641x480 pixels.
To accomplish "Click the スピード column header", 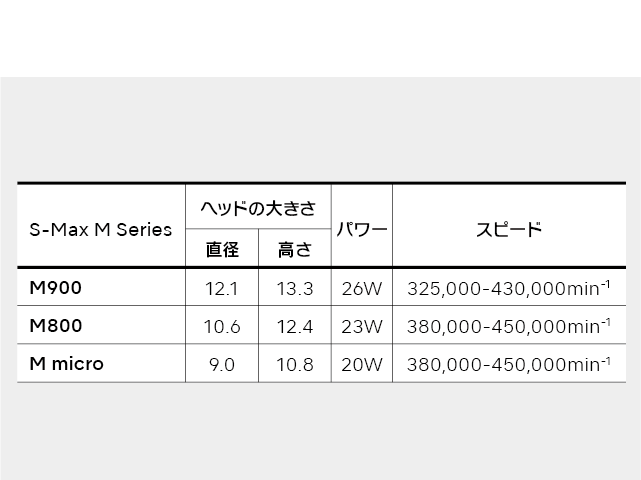I will [x=509, y=229].
